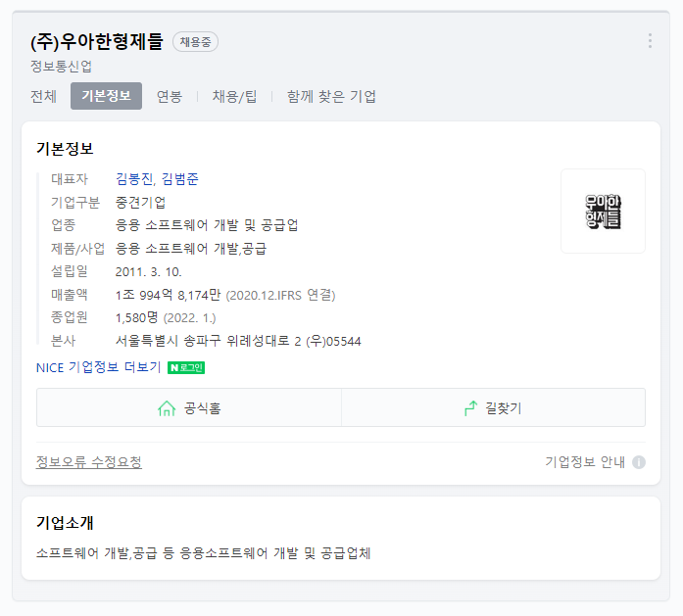This screenshot has width=683, height=616.
Task: Open the 연봉 salary tab
Action: (170, 96)
